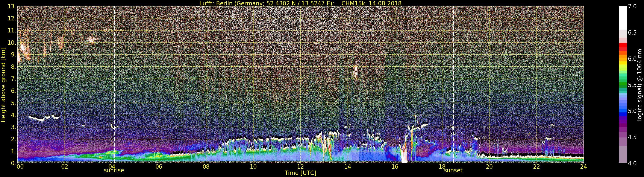Select the "08" time axis tick label
The height and width of the screenshot is (177, 644).
(206, 166)
